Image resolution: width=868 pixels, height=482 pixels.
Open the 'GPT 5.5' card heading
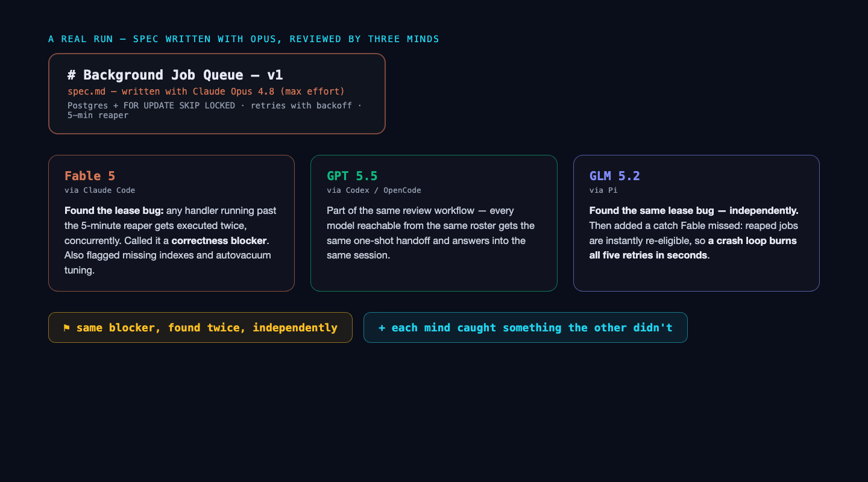[352, 176]
